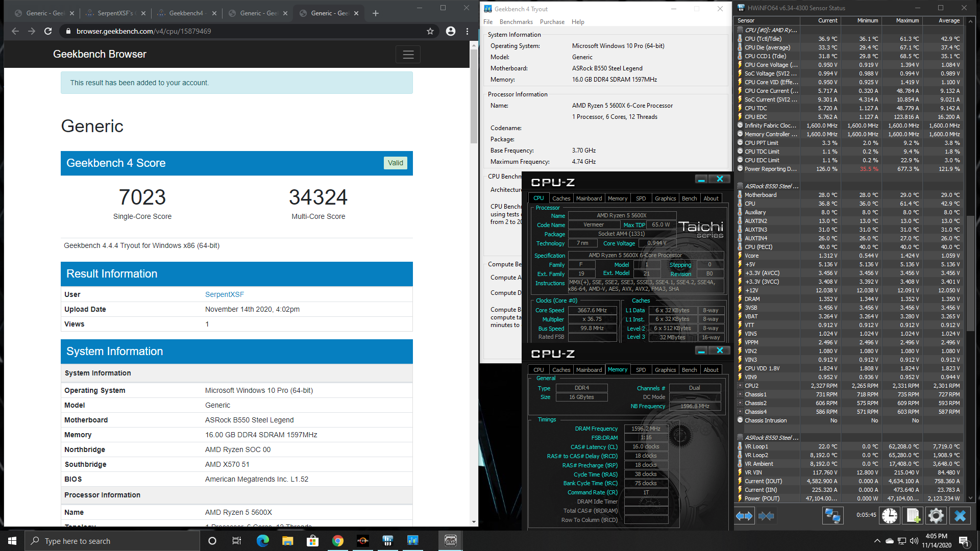Open File Explorer from taskbar
This screenshot has height=551, width=980.
tap(287, 541)
